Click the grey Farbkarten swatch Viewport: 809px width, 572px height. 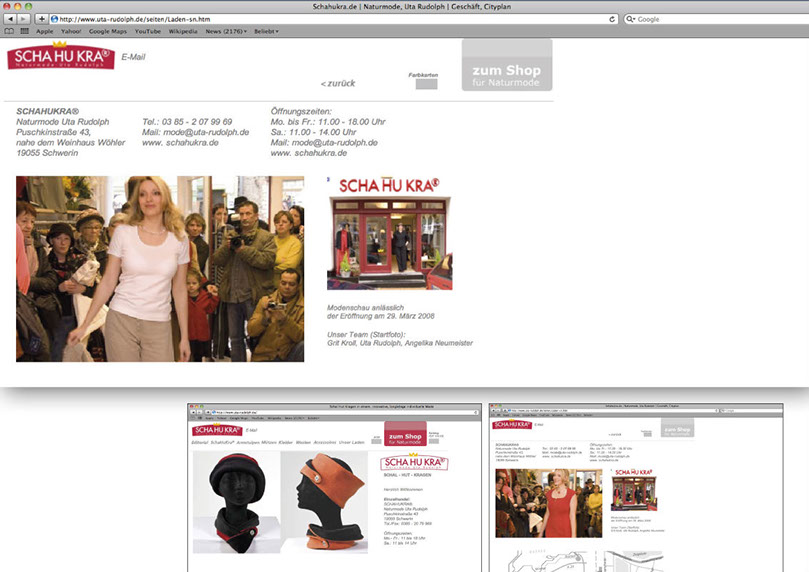(426, 84)
